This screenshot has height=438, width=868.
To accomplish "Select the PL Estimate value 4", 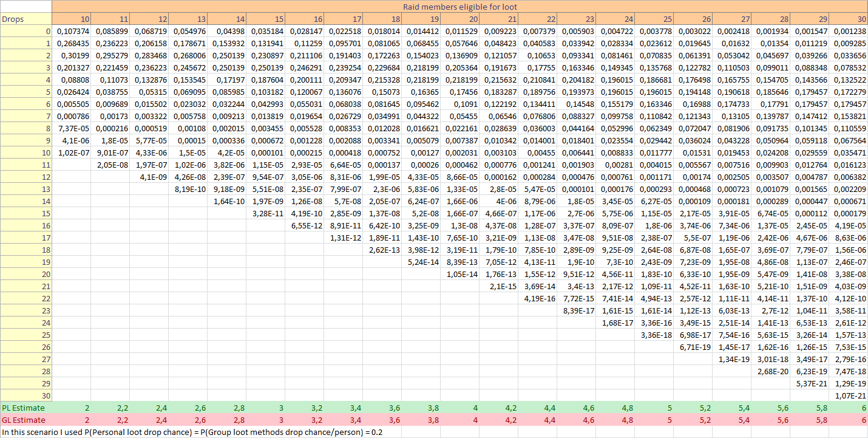I will [x=460, y=408].
